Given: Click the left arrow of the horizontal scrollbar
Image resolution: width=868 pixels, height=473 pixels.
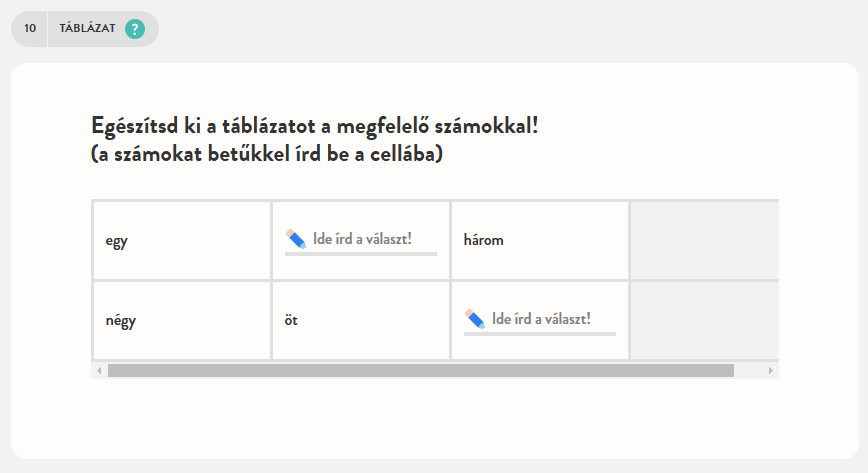Looking at the screenshot, I should [x=98, y=371].
